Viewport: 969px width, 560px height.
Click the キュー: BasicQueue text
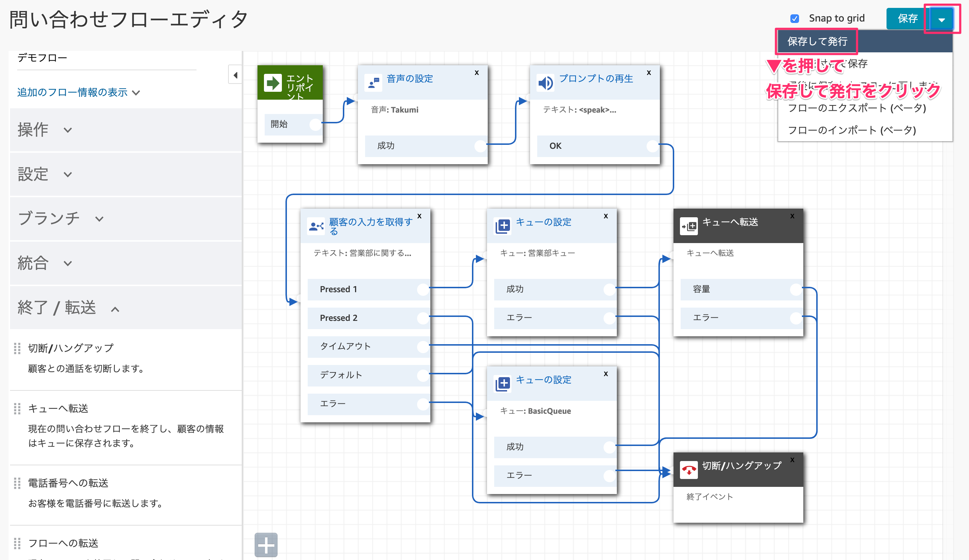[x=535, y=411]
